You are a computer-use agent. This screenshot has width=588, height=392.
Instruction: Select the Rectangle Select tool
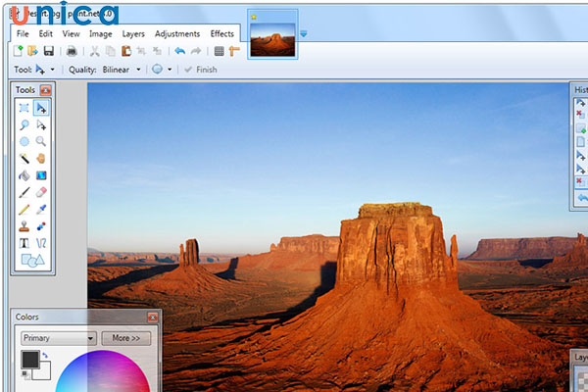[24, 108]
